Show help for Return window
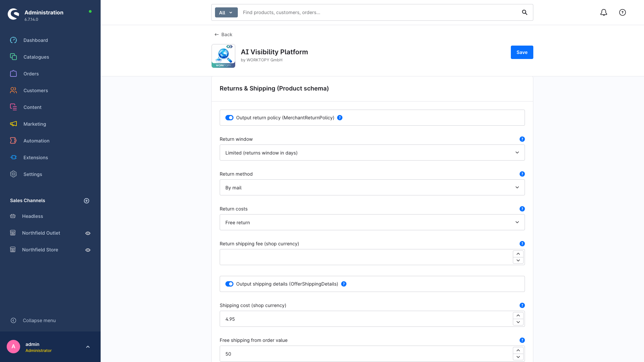This screenshot has height=362, width=644. pos(522,139)
